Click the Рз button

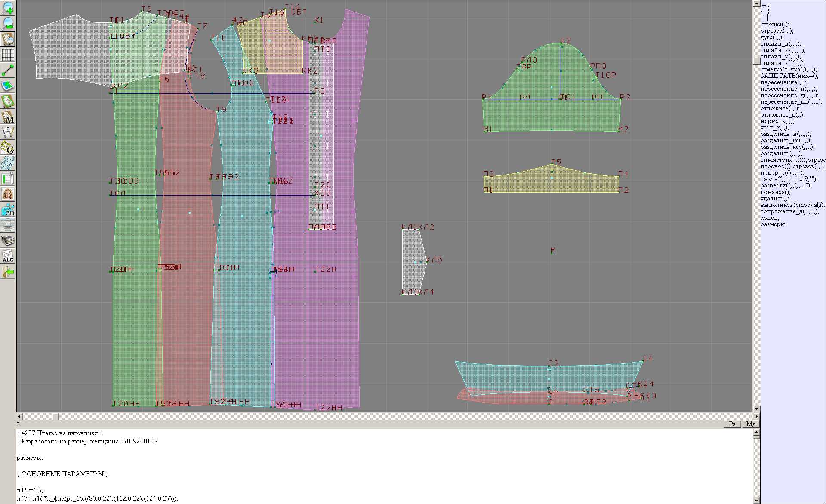point(732,424)
